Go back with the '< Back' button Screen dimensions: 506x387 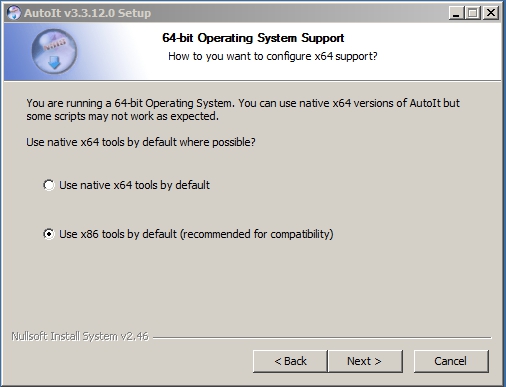(290, 361)
